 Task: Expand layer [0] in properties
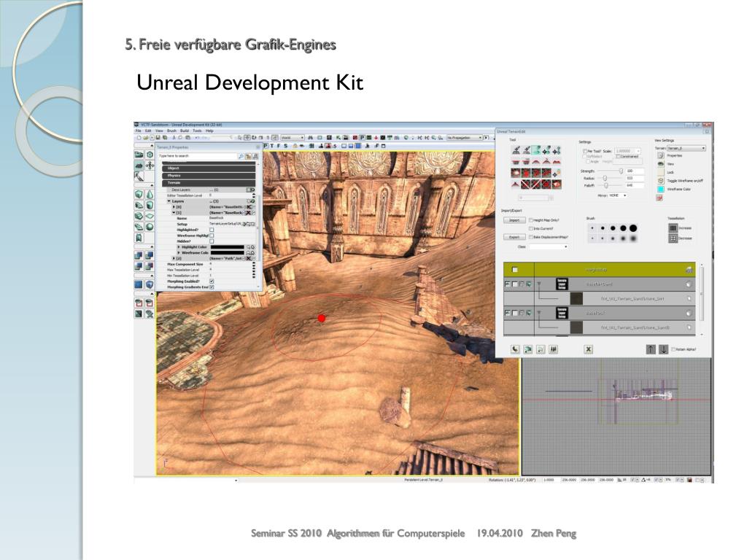tap(174, 207)
